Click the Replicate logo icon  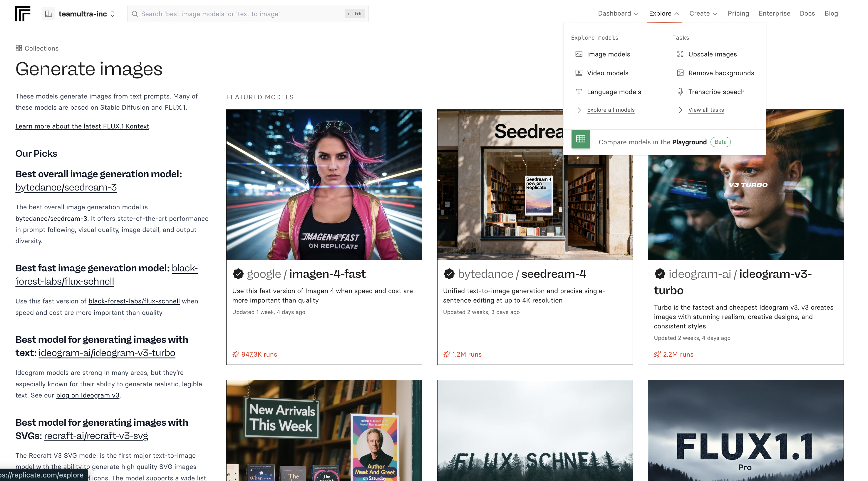point(23,14)
